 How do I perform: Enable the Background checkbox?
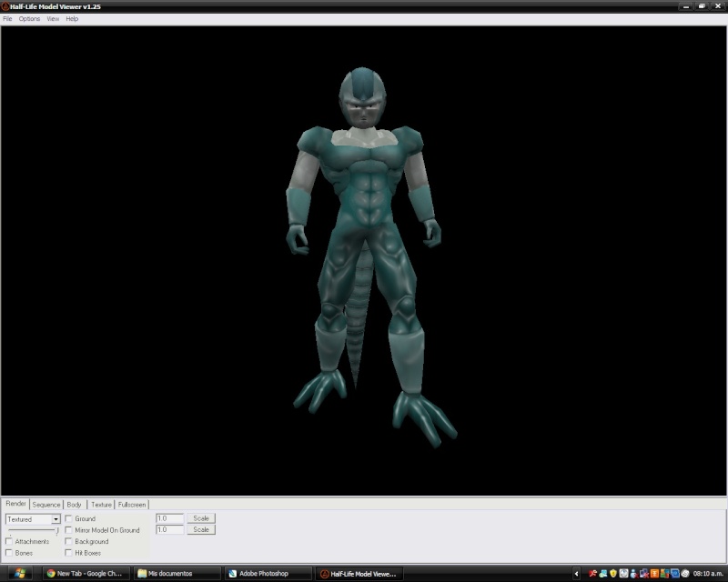pyautogui.click(x=69, y=541)
